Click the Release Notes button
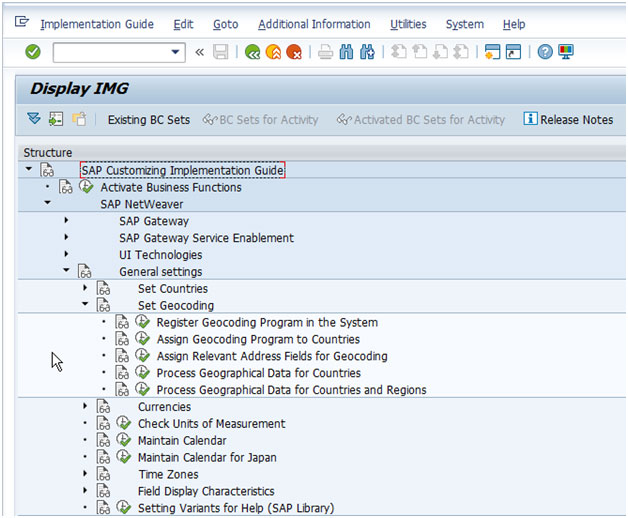The image size is (628, 518). 568,119
